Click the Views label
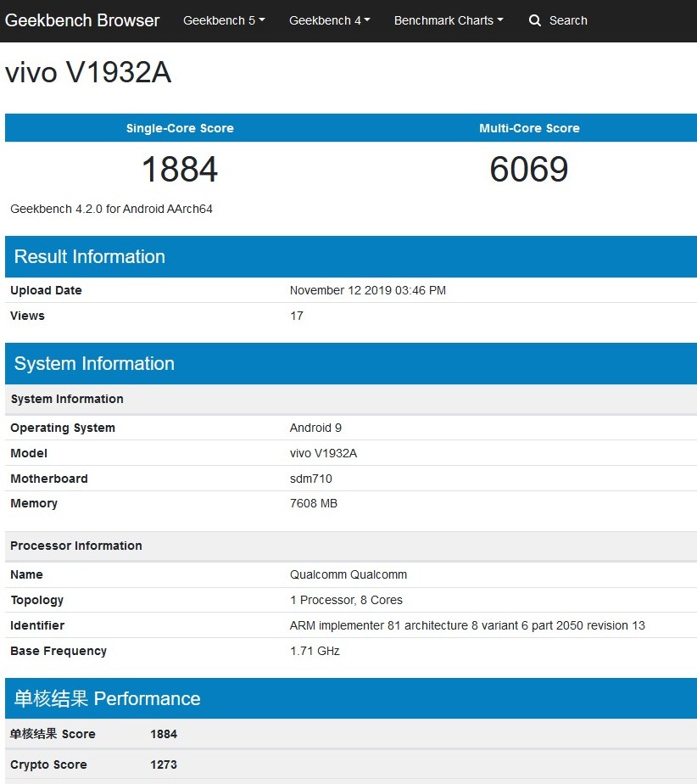The image size is (697, 784). (27, 316)
